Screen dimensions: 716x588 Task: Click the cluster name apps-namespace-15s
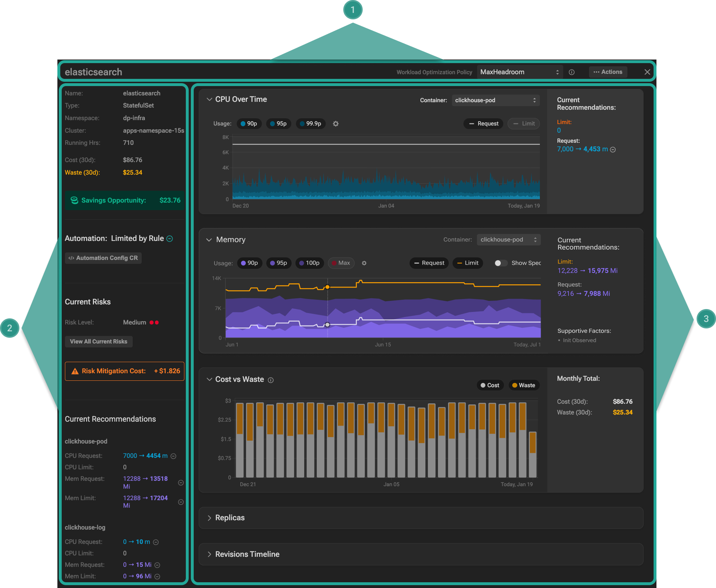[x=154, y=131]
